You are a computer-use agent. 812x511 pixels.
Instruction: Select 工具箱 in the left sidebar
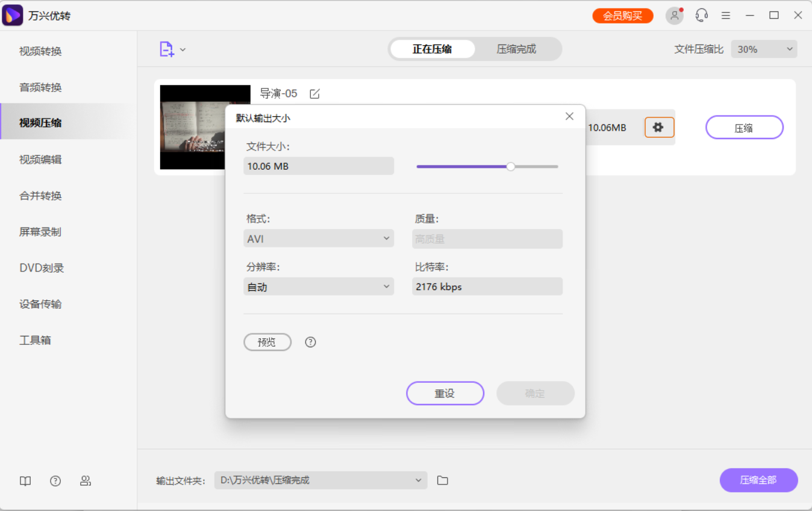click(x=36, y=340)
